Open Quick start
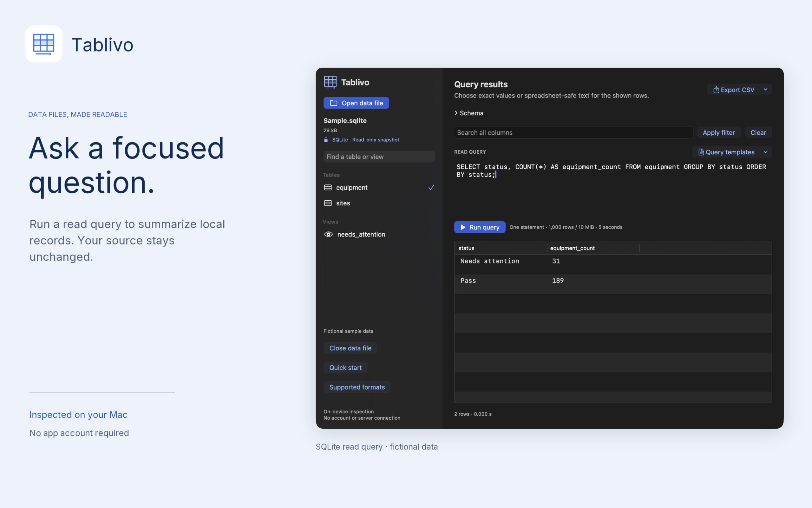This screenshot has height=508, width=812. [345, 368]
